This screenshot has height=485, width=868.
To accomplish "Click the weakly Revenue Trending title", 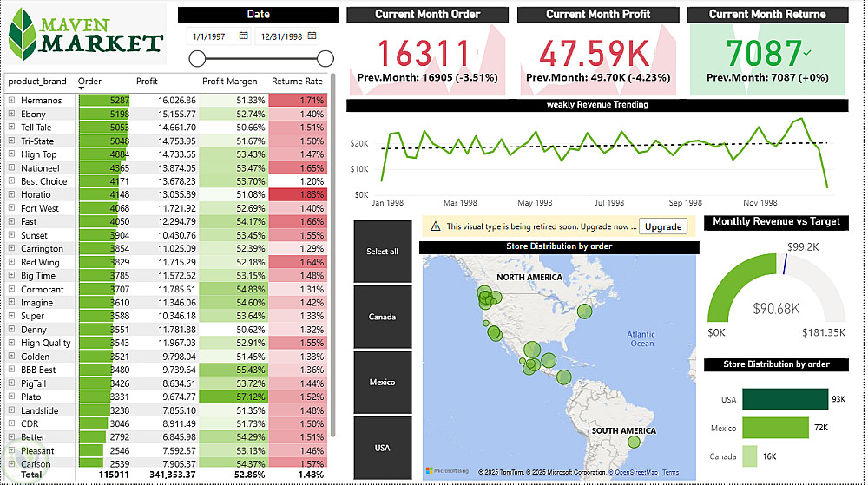I will (597, 104).
